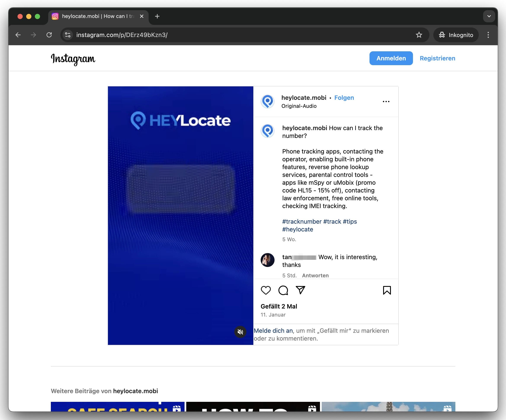Viewport: 506px width, 420px height.
Task: Select the heylocate.mobi browser tab
Action: 98,16
